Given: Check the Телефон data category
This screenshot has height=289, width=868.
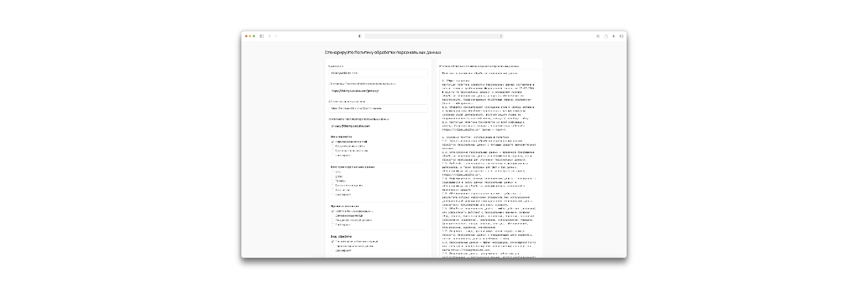Looking at the screenshot, I should pyautogui.click(x=333, y=181).
